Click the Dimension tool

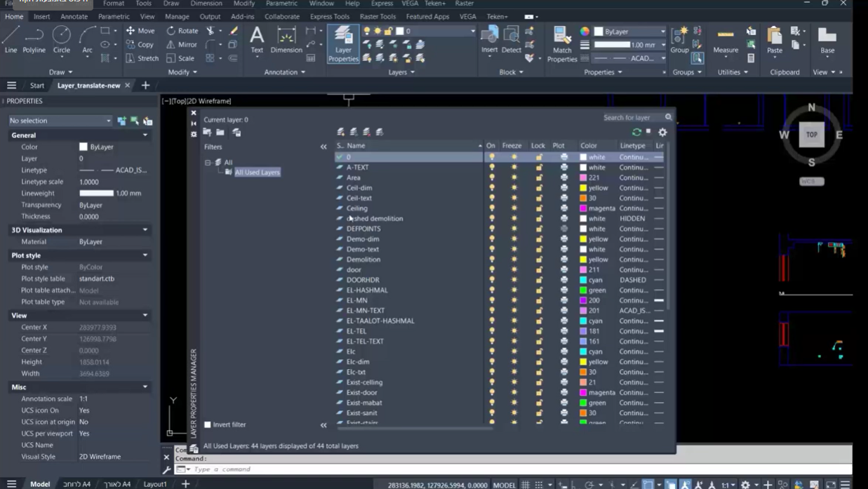(x=286, y=39)
